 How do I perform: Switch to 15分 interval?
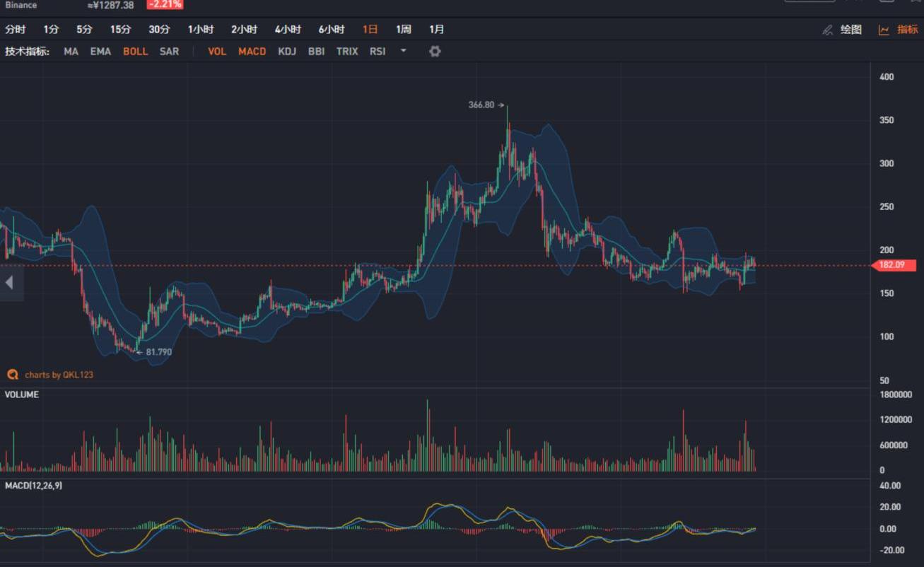[120, 30]
